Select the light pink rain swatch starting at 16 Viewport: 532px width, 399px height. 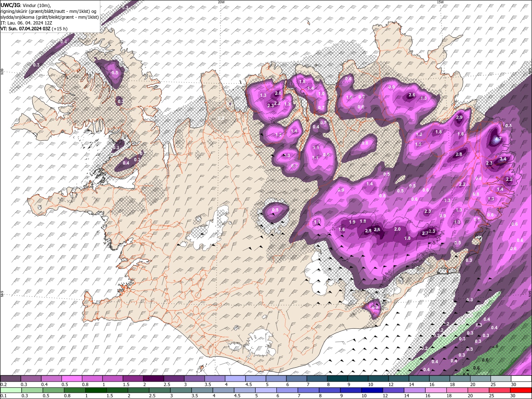436,390
